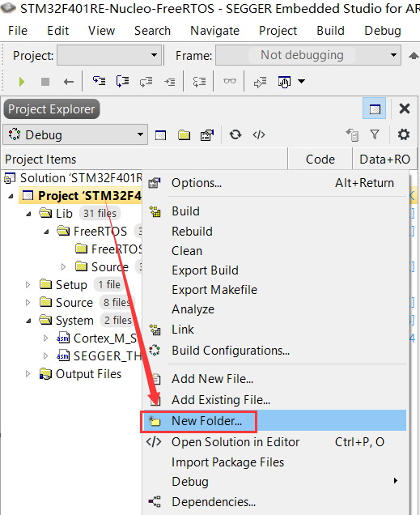Open the Project menu
420x515 pixels.
[x=278, y=31]
